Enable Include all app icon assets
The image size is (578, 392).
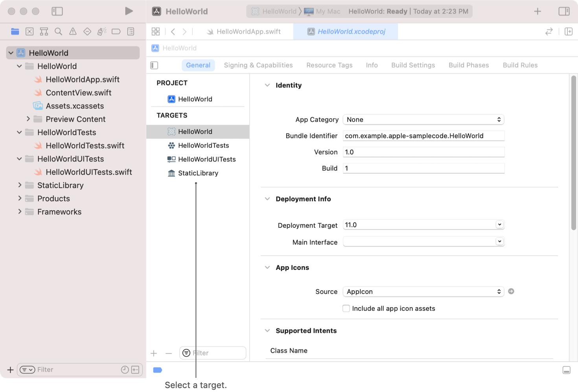coord(346,308)
